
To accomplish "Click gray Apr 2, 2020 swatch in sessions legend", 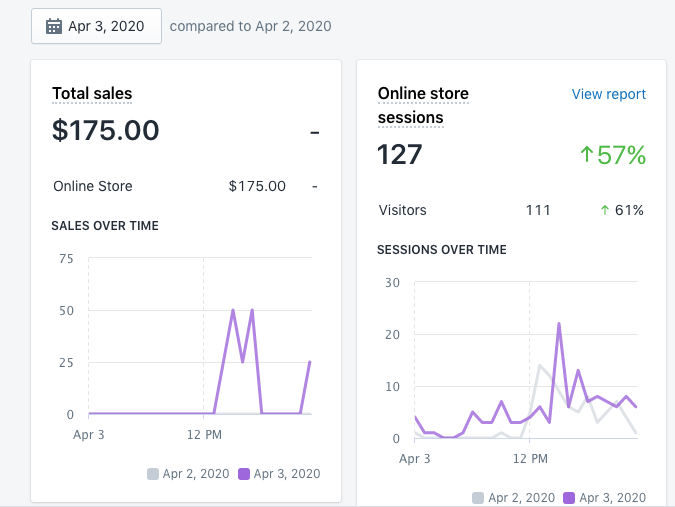I will coord(478,498).
